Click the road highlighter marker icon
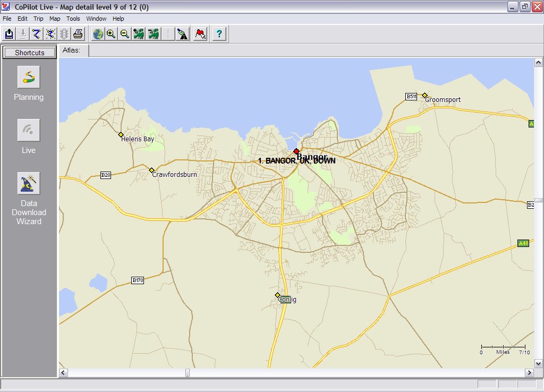Screen dimensions: 544x392 (x=183, y=33)
